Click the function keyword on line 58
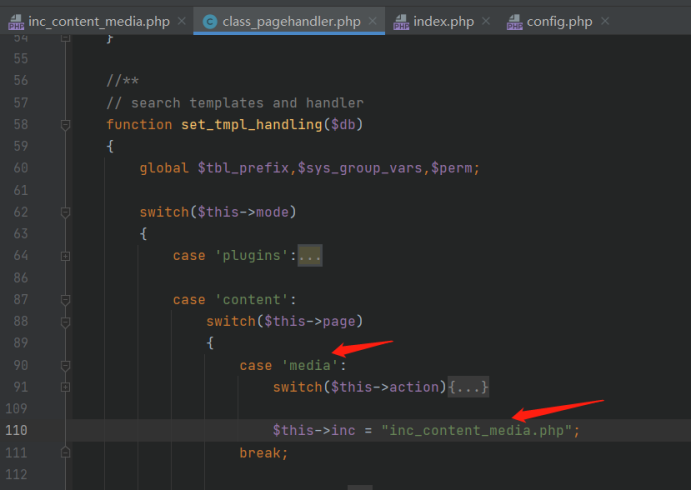The height and width of the screenshot is (491, 692). [x=139, y=124]
